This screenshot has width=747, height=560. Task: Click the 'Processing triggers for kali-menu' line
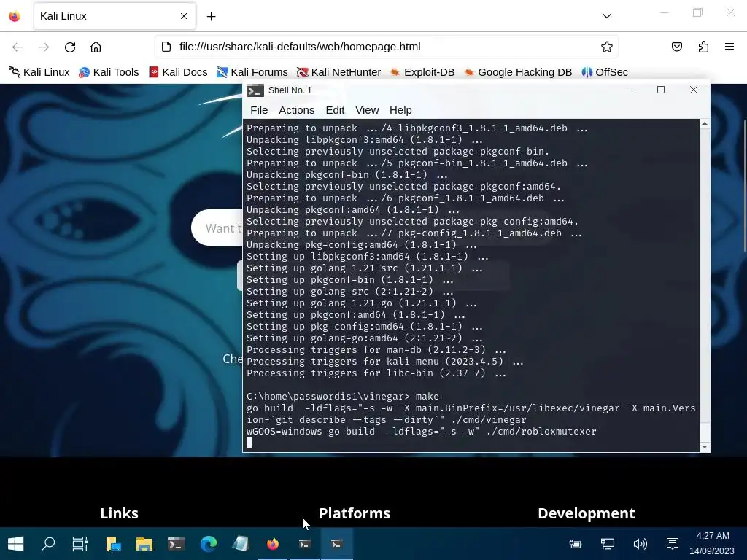[x=385, y=362]
